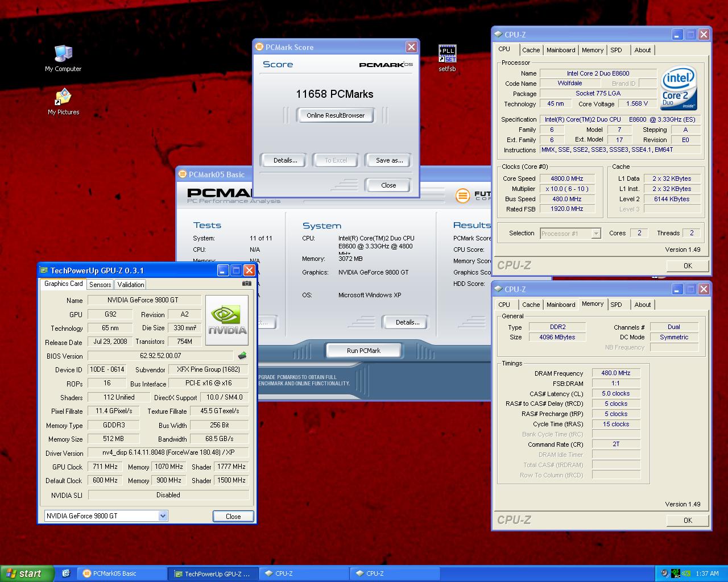Click the DRAM Frequency 480.0 MHz field
Image resolution: width=728 pixels, height=582 pixels.
click(615, 373)
